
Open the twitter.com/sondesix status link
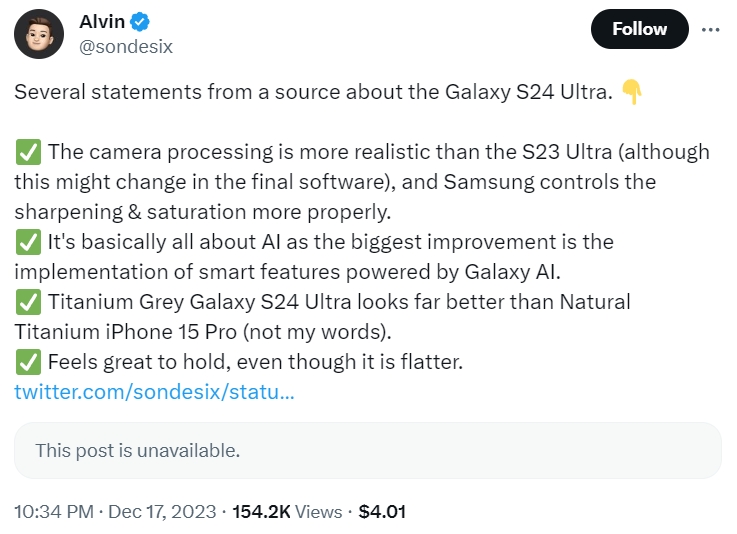click(154, 392)
